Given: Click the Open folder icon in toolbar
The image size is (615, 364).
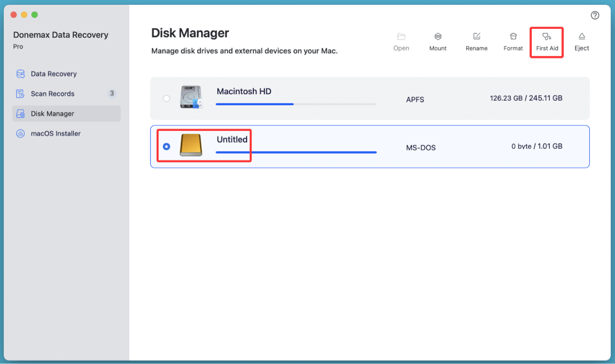Looking at the screenshot, I should tap(401, 40).
